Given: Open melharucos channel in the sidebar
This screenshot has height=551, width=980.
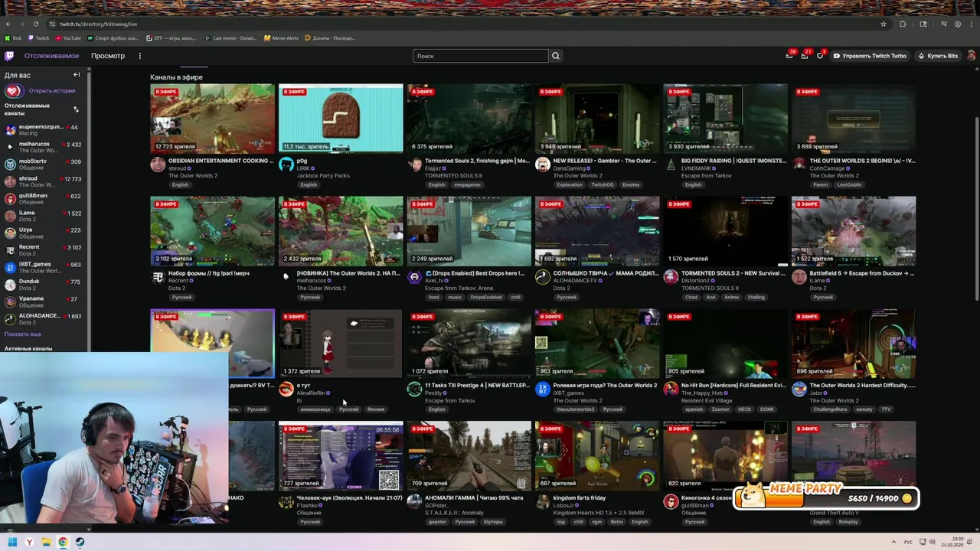Looking at the screenshot, I should [x=44, y=147].
